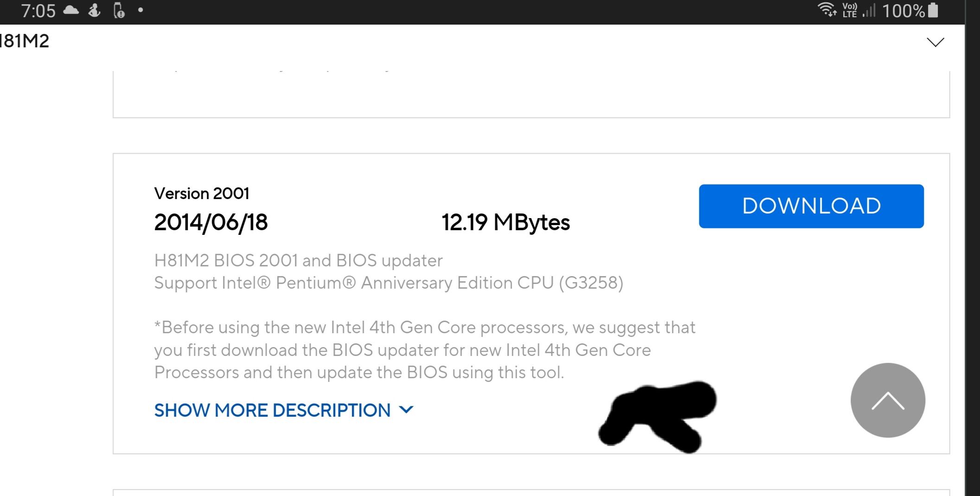This screenshot has height=496, width=980.
Task: Tap the figure notification icon beside cloud
Action: (95, 10)
